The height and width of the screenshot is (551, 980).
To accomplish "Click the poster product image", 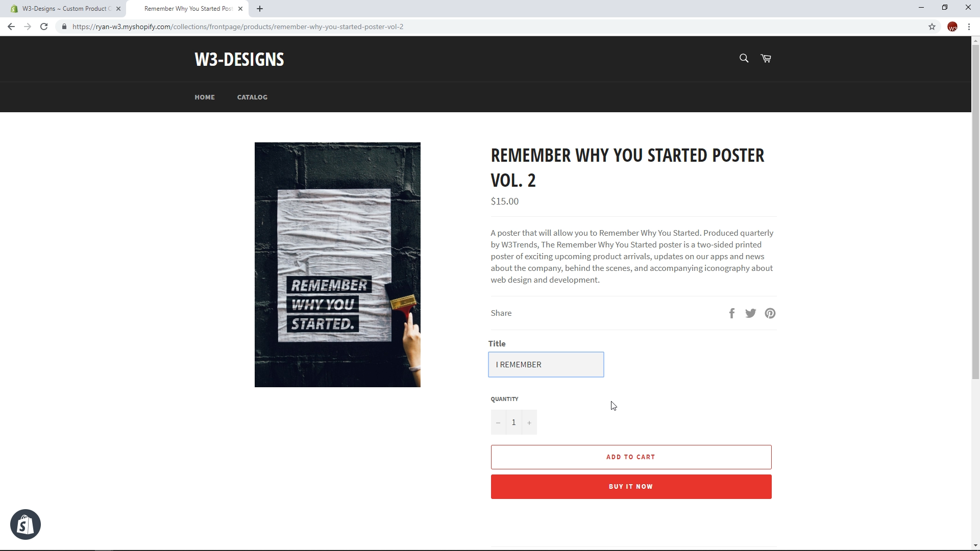I will pos(337,265).
